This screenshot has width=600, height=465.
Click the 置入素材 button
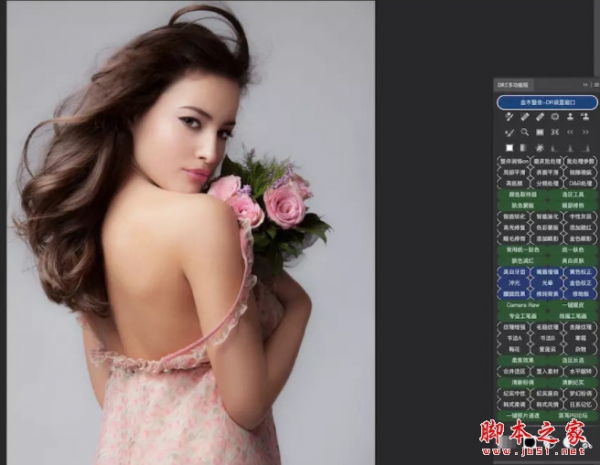pos(547,372)
